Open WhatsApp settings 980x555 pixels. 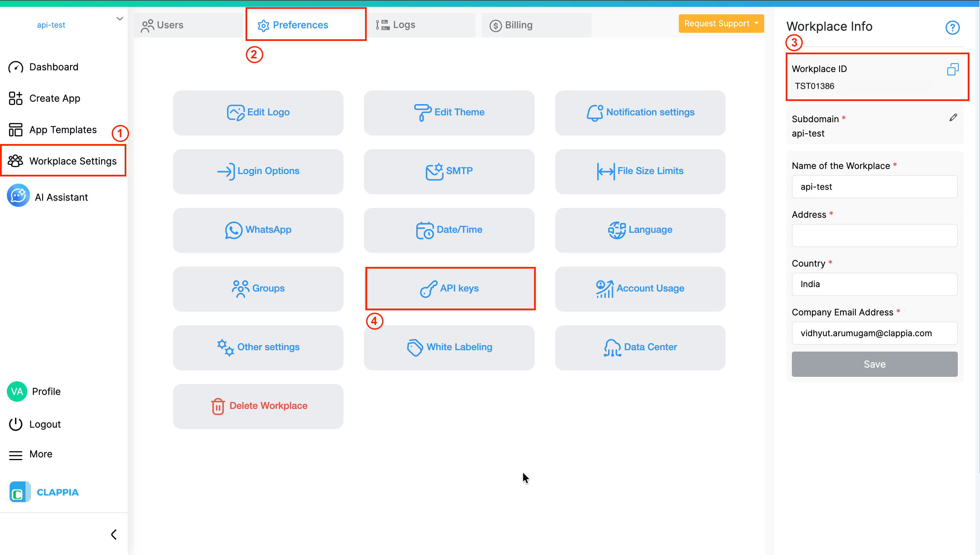tap(258, 230)
